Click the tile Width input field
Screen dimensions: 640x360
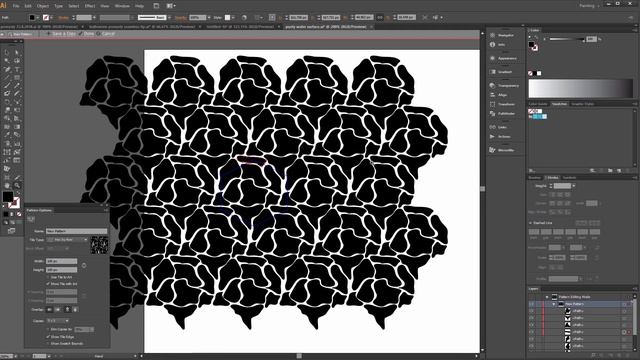point(61,261)
